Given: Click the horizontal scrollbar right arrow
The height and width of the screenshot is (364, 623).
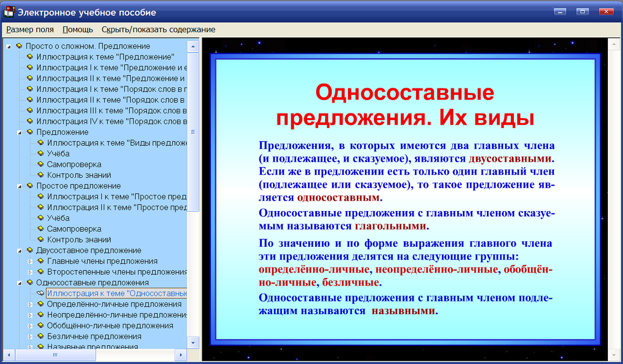Looking at the screenshot, I should point(181,355).
